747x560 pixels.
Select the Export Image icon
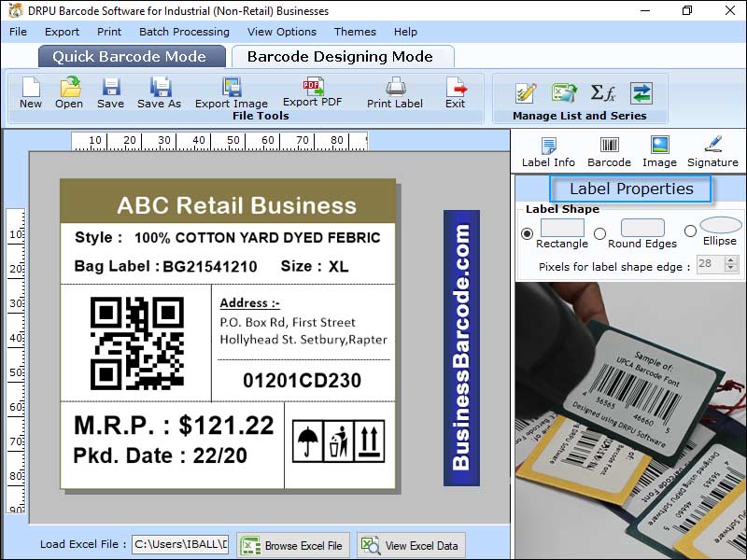(230, 95)
